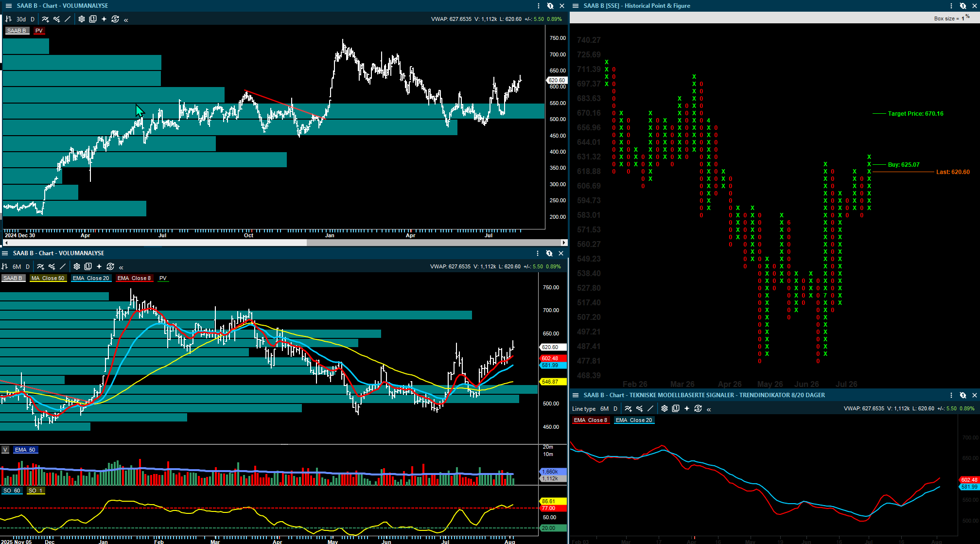Collapse the 30d chart toolbar with double chevron
980x544 pixels.
click(126, 20)
